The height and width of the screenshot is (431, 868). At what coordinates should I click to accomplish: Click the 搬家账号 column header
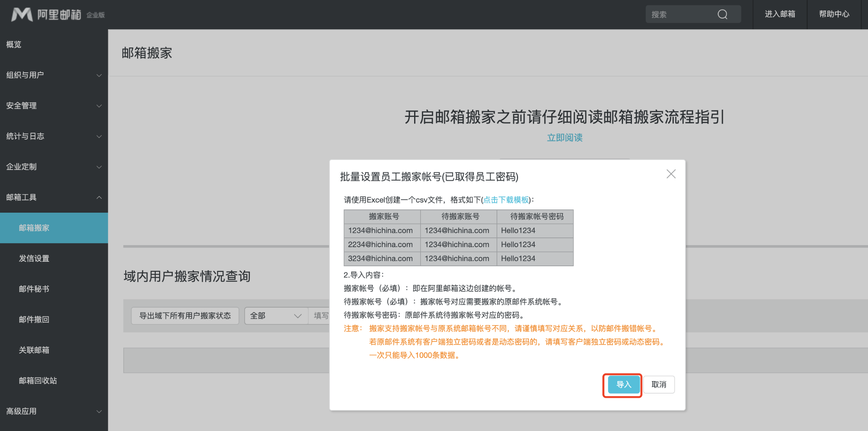382,217
